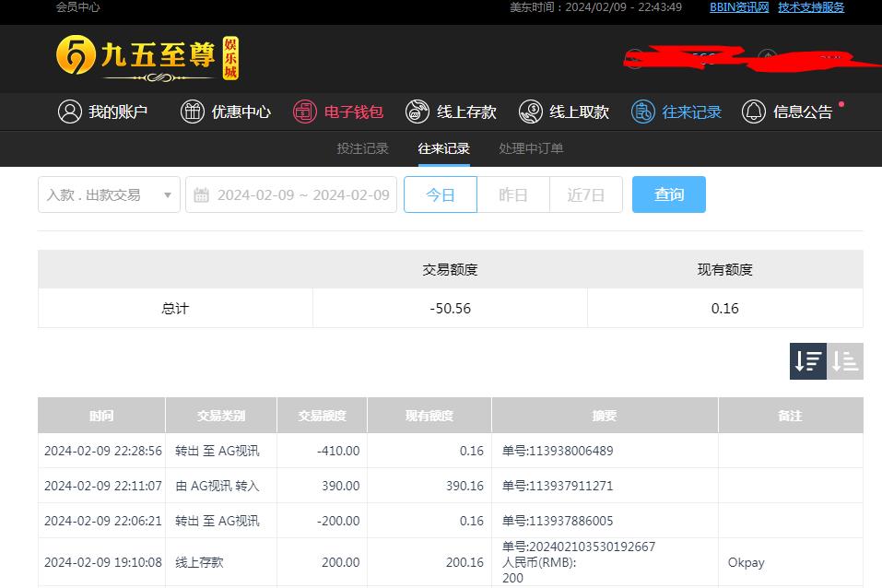Open 优惠中心 gift icon

(192, 112)
